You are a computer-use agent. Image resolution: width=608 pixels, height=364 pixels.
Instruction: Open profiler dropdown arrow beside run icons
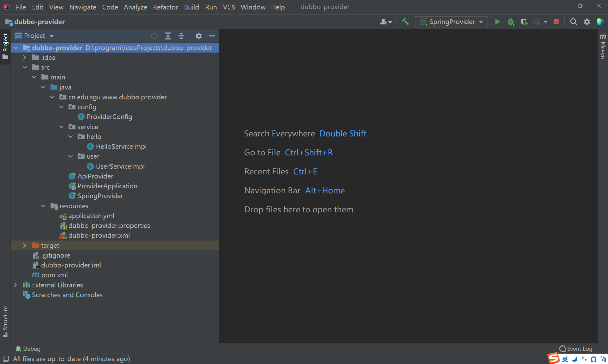click(546, 22)
